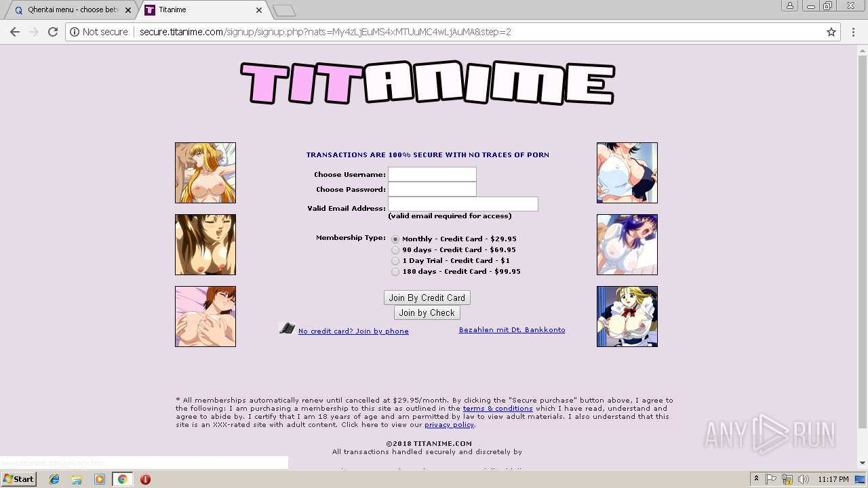Click the Titanime logo banner
The width and height of the screenshot is (868, 488).
tap(428, 83)
